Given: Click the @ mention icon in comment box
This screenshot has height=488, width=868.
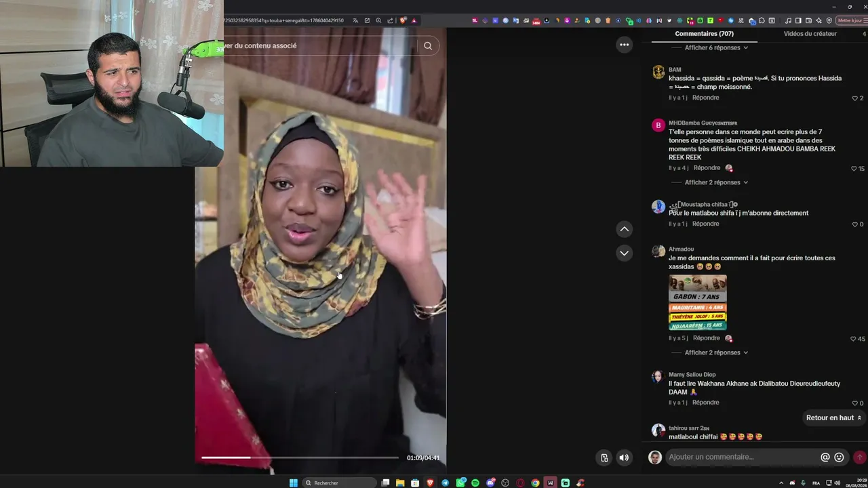Looking at the screenshot, I should tap(825, 457).
